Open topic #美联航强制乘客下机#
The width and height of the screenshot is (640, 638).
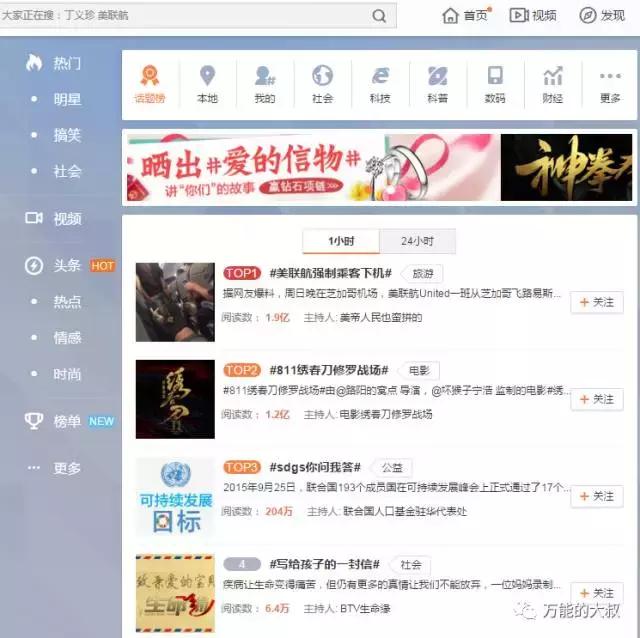331,273
